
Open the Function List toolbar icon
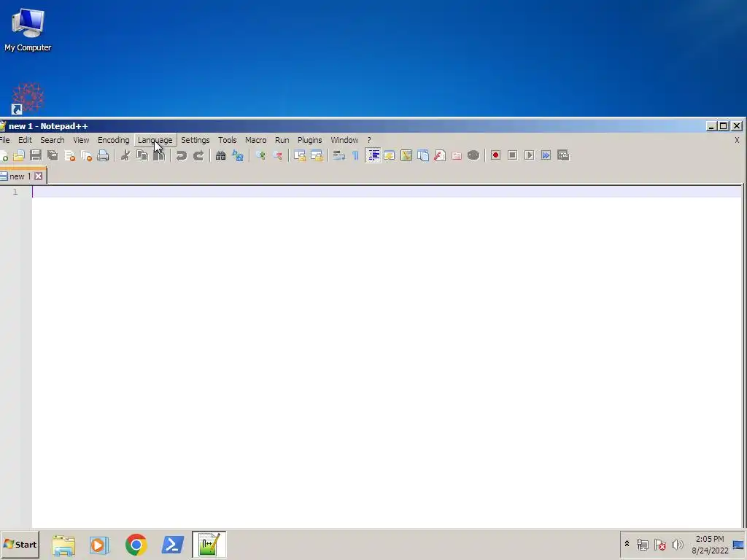point(440,156)
